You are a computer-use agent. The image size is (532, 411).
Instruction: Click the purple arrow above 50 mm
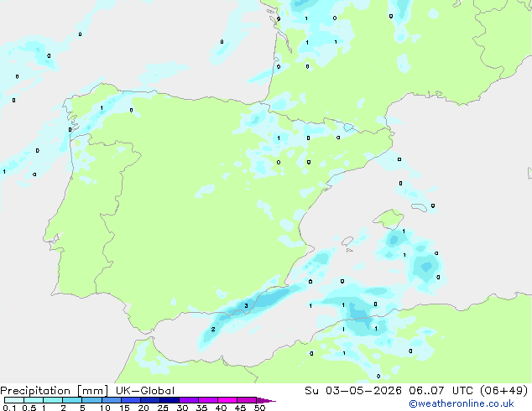[x=266, y=400]
